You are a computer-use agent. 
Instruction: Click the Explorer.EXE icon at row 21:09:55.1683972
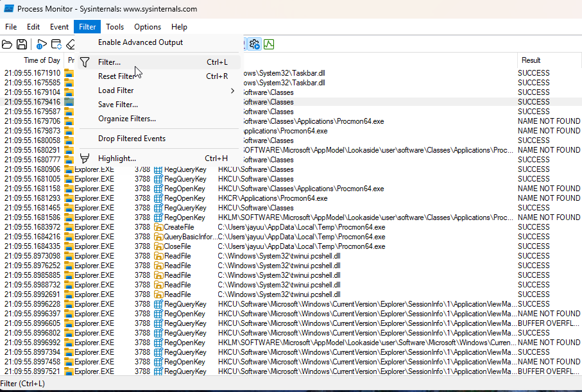pyautogui.click(x=69, y=227)
